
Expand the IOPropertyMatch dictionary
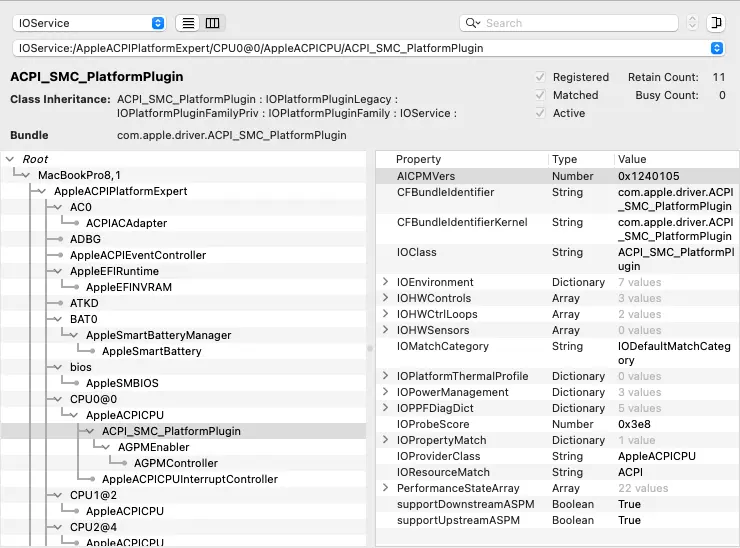coord(386,440)
